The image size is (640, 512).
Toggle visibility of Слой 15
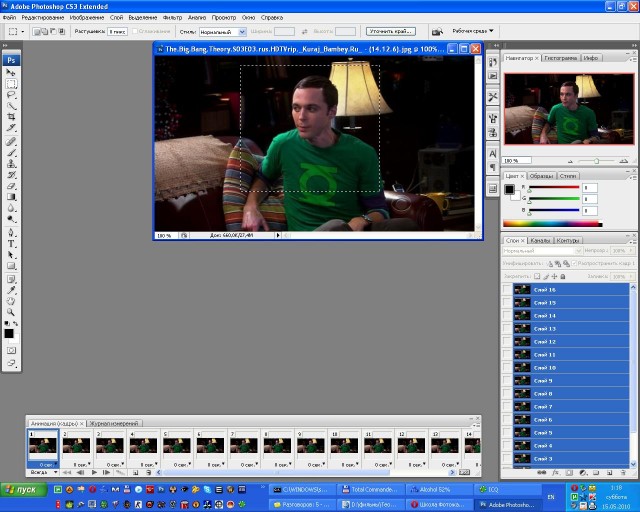pos(507,303)
